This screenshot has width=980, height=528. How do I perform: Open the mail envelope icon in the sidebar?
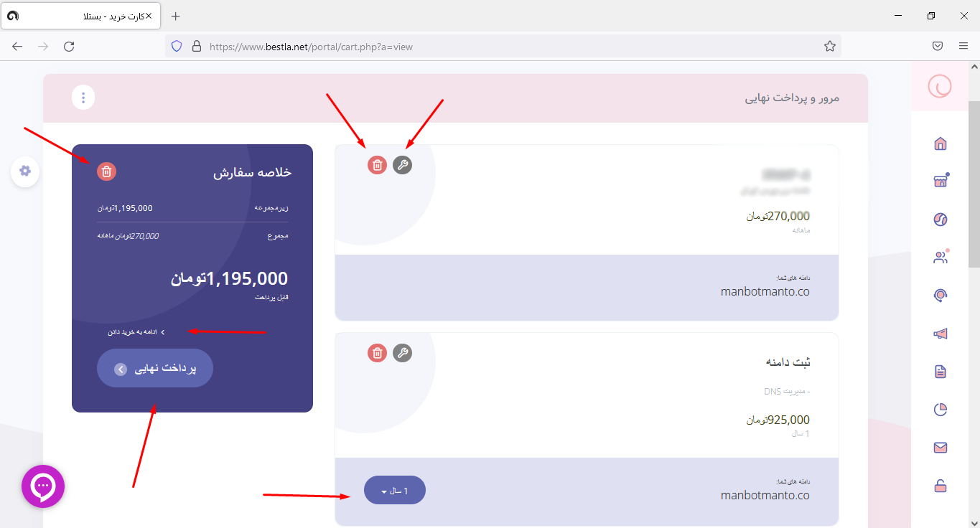(x=941, y=448)
